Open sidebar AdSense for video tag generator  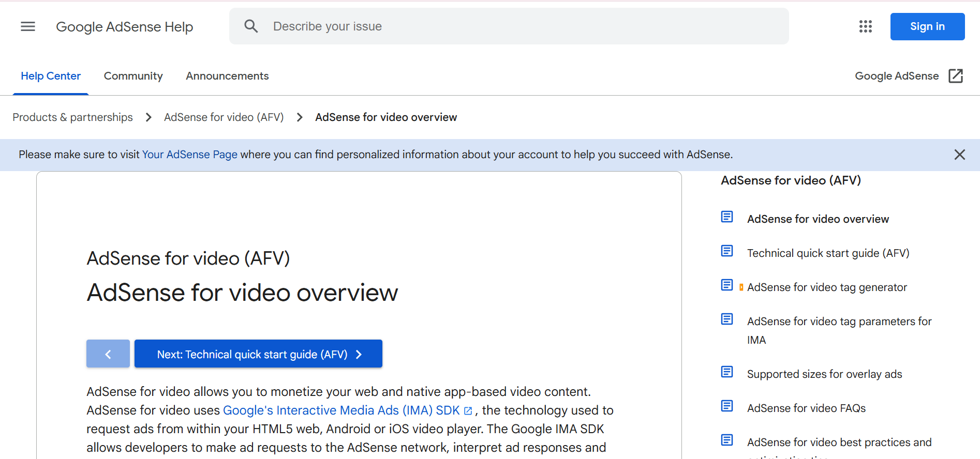[827, 287]
